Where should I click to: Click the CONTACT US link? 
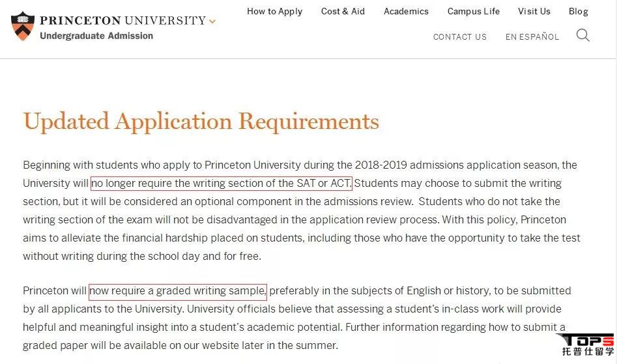point(459,37)
